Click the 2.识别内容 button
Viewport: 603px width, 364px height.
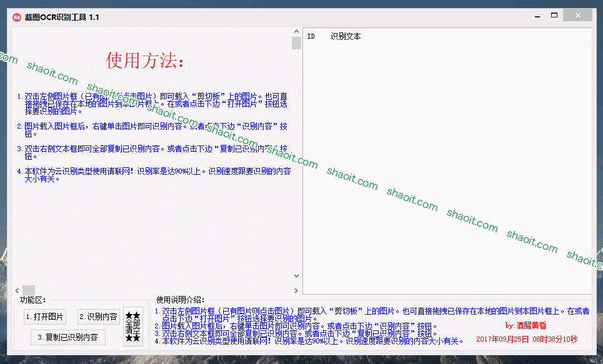(99, 317)
